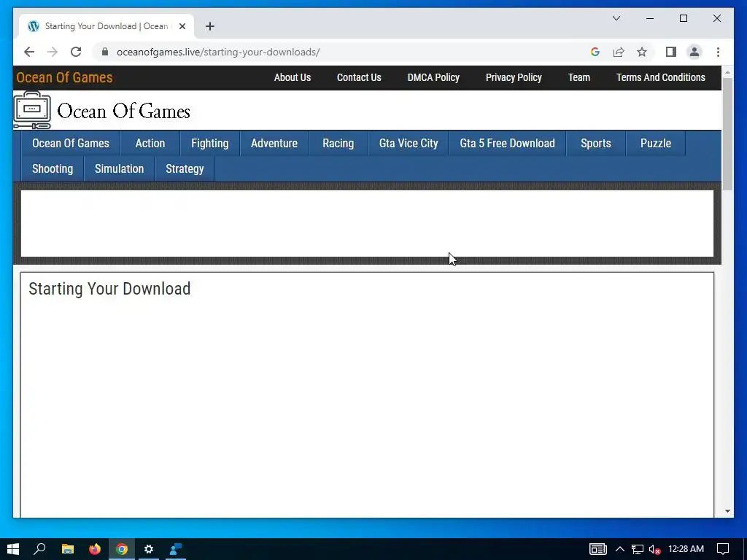Select Adventure category
747x560 pixels.
[x=274, y=144]
